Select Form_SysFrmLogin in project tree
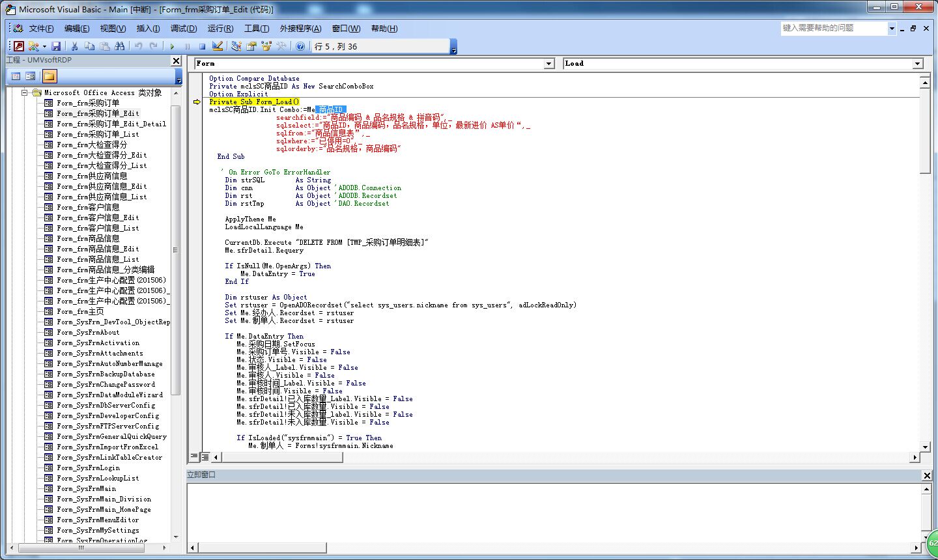Screen dimensions: 938x560 88,468
